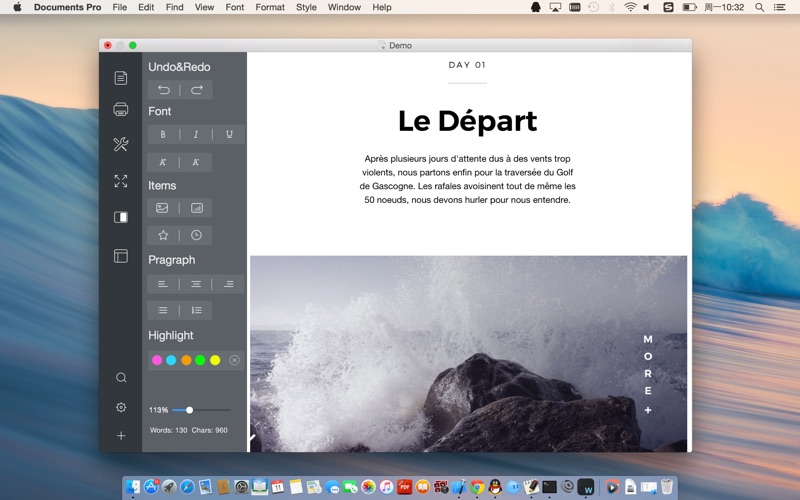Open the File menu
Screen dimensions: 800x500
120,7
